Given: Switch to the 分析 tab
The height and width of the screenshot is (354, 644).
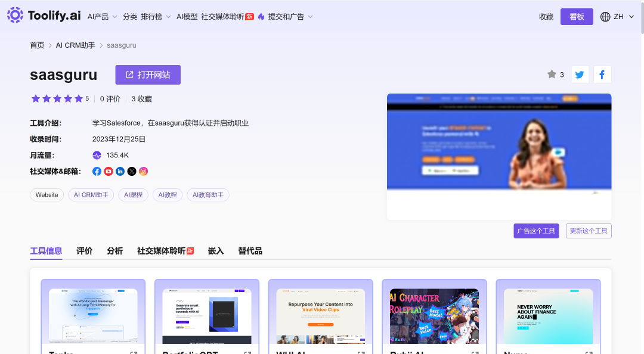Looking at the screenshot, I should point(114,251).
